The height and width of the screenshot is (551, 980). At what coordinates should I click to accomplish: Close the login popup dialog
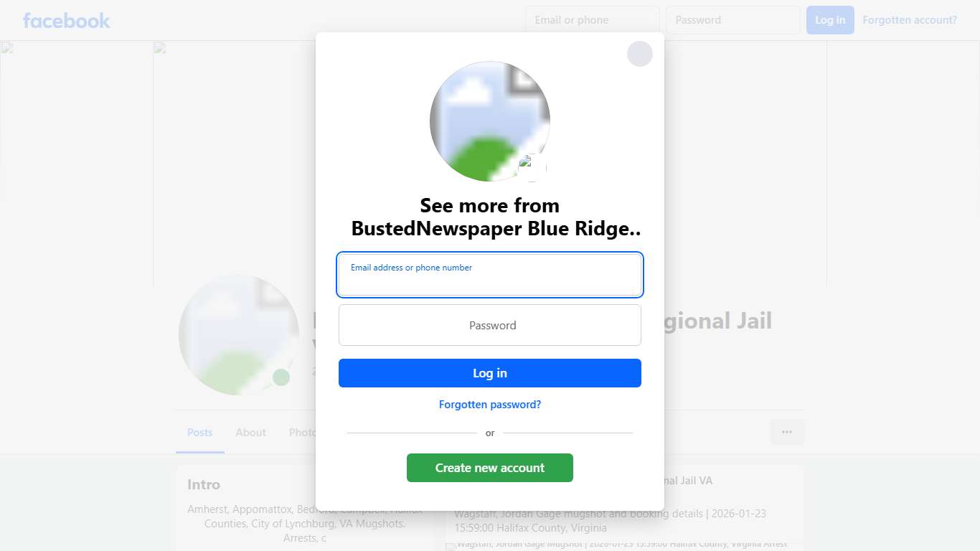click(x=639, y=54)
